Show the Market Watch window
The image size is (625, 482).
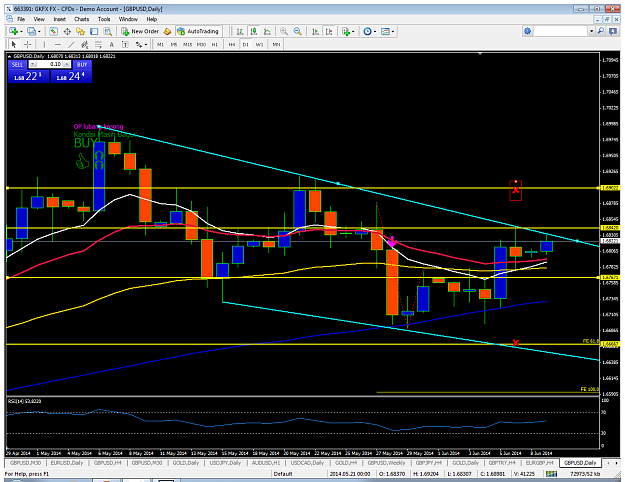click(53, 31)
